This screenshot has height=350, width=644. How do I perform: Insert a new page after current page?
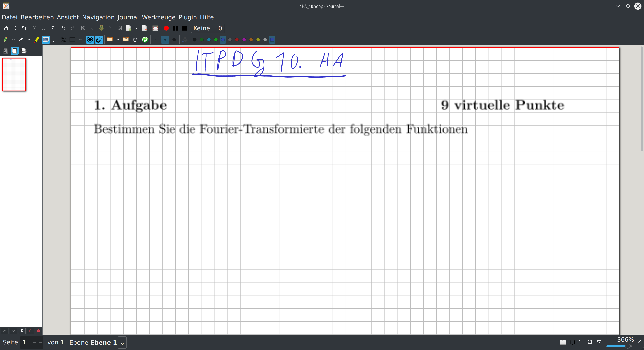pyautogui.click(x=129, y=28)
